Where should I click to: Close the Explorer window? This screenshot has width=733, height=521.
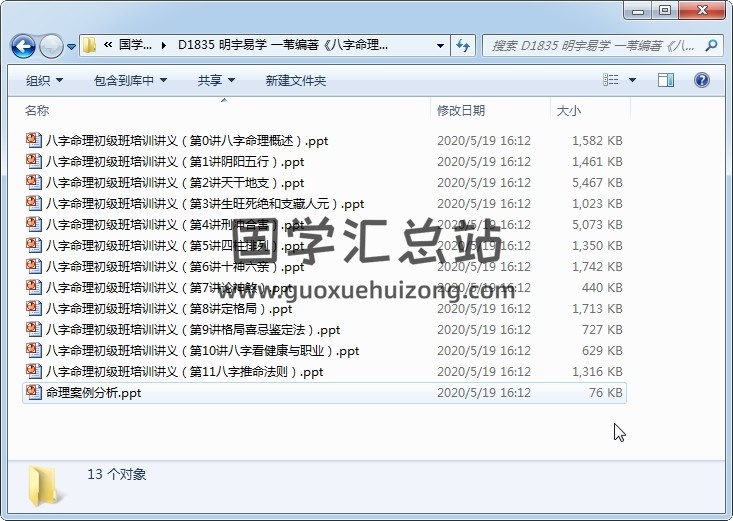tap(702, 11)
